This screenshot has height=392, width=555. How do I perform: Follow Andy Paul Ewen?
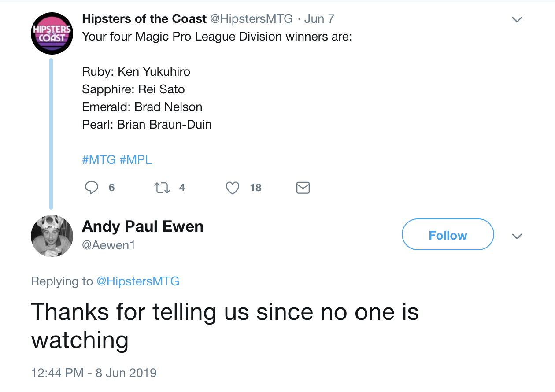click(x=448, y=235)
